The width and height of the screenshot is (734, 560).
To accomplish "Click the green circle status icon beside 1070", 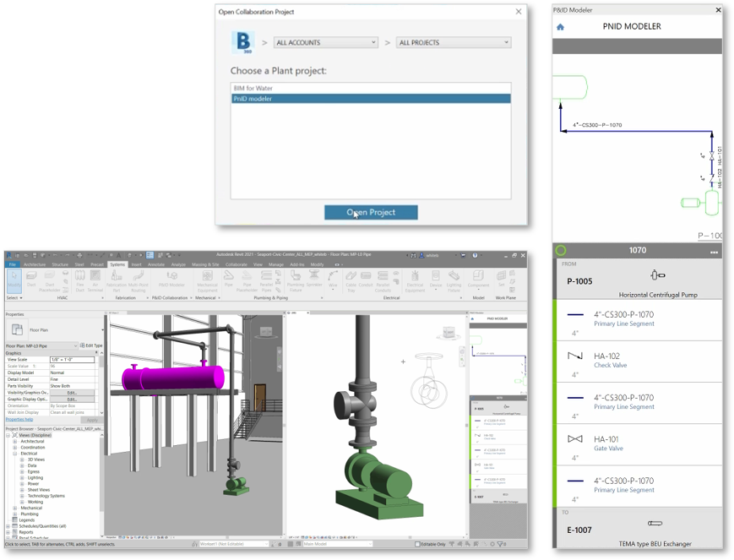I will [x=561, y=251].
